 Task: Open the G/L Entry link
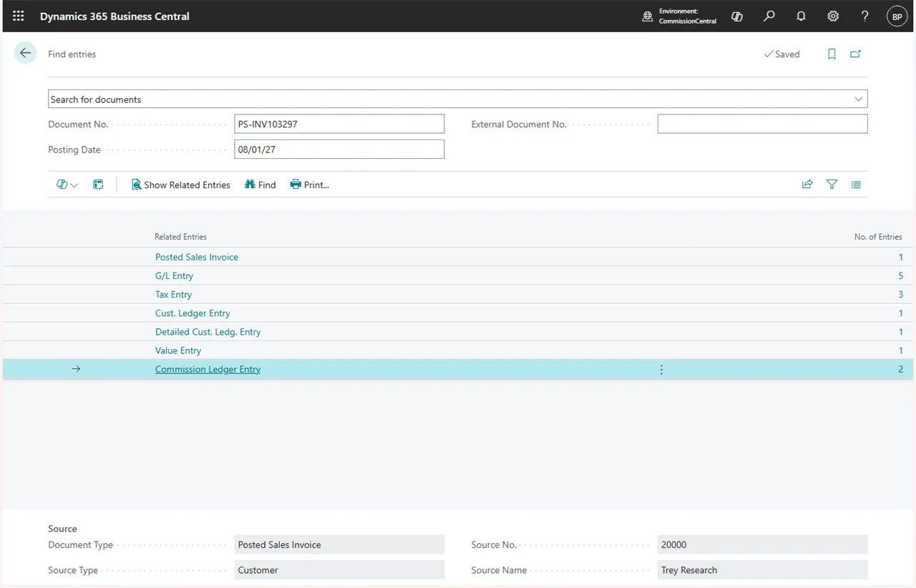tap(174, 275)
